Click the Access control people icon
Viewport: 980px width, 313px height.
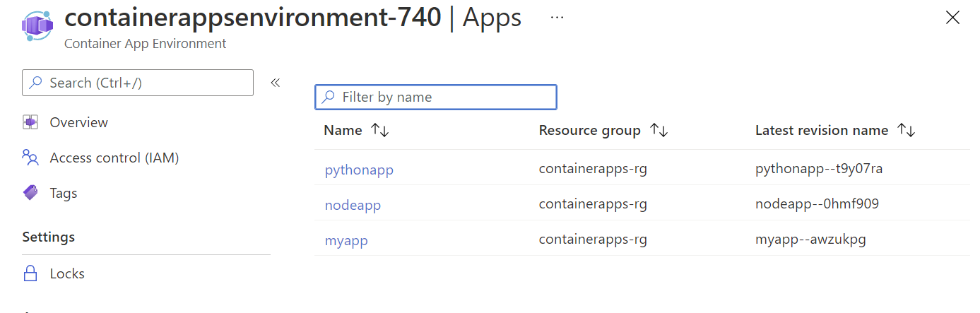pyautogui.click(x=30, y=158)
